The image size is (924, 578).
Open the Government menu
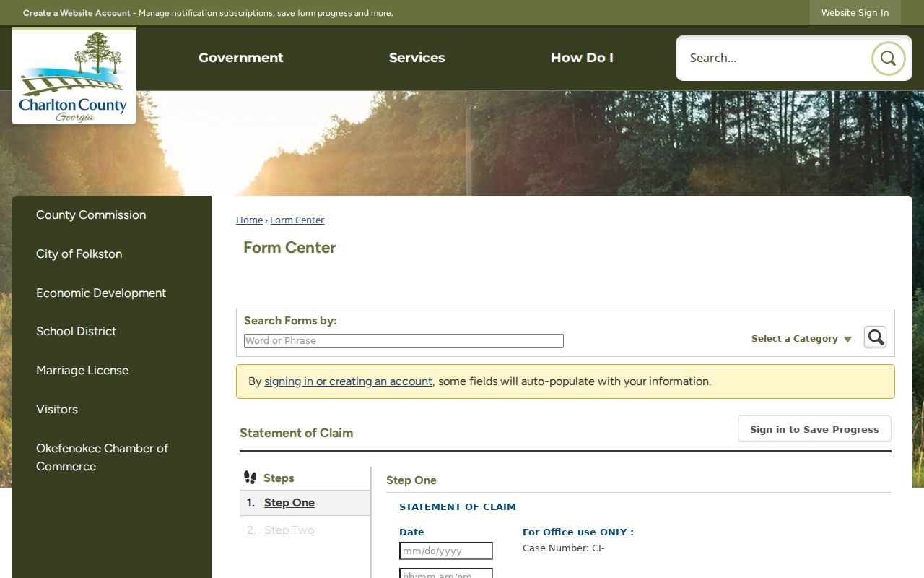pos(241,58)
